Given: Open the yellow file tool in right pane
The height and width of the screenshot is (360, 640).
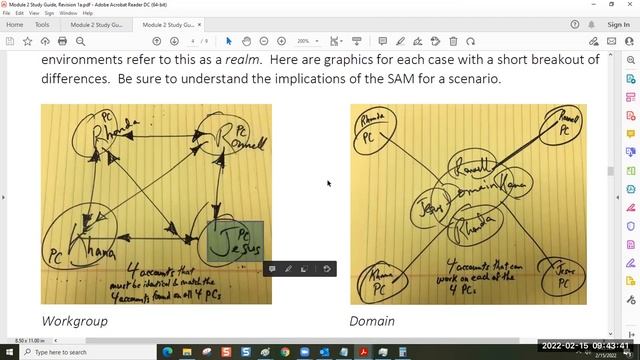Looking at the screenshot, I should [x=631, y=281].
